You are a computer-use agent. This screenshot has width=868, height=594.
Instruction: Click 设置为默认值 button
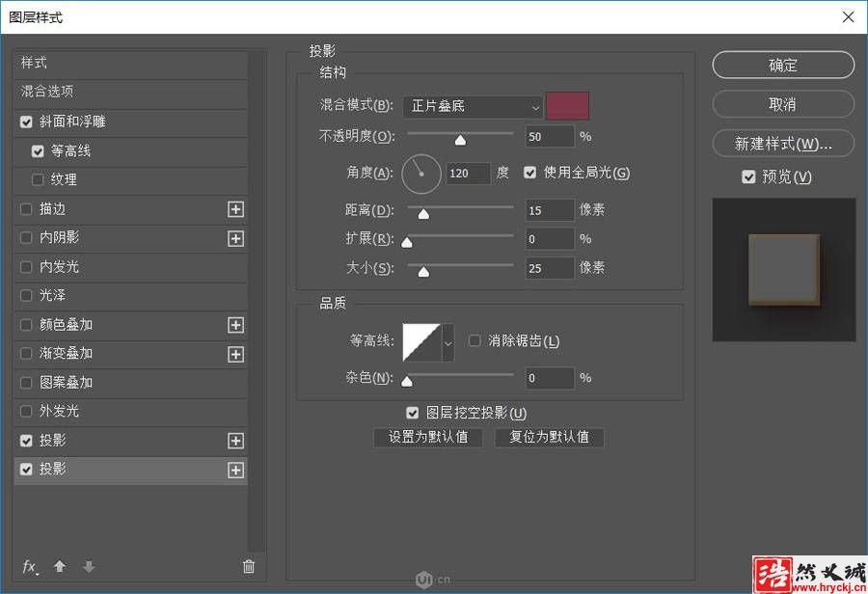pyautogui.click(x=428, y=438)
